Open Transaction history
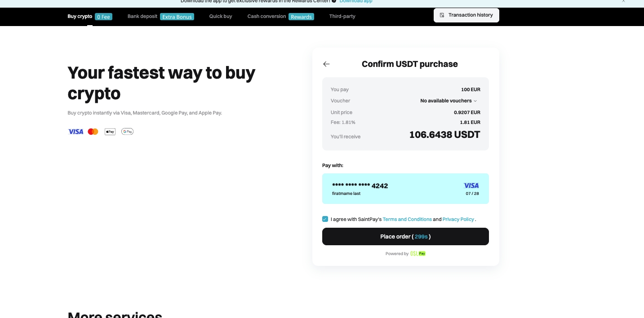Image resolution: width=644 pixels, height=318 pixels. [x=466, y=15]
